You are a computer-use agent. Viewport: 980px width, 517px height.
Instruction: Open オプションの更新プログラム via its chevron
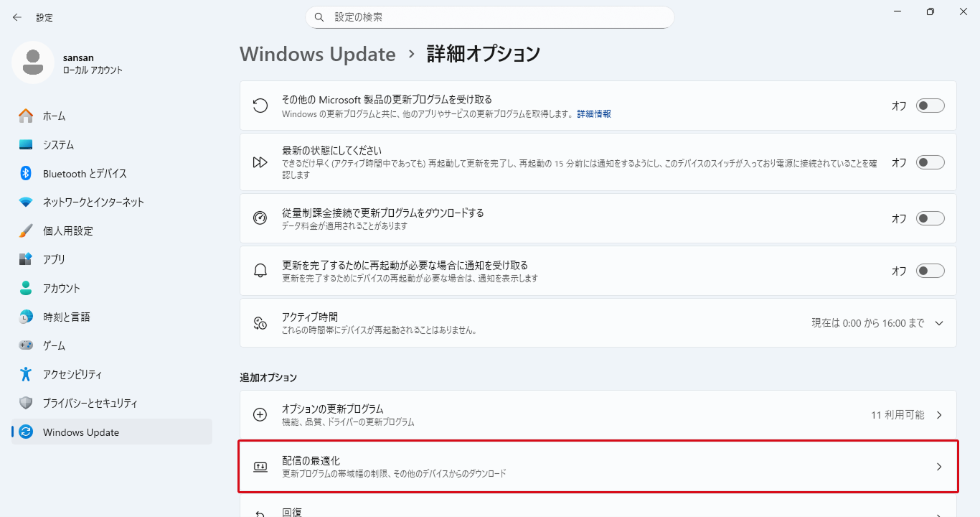(x=939, y=415)
